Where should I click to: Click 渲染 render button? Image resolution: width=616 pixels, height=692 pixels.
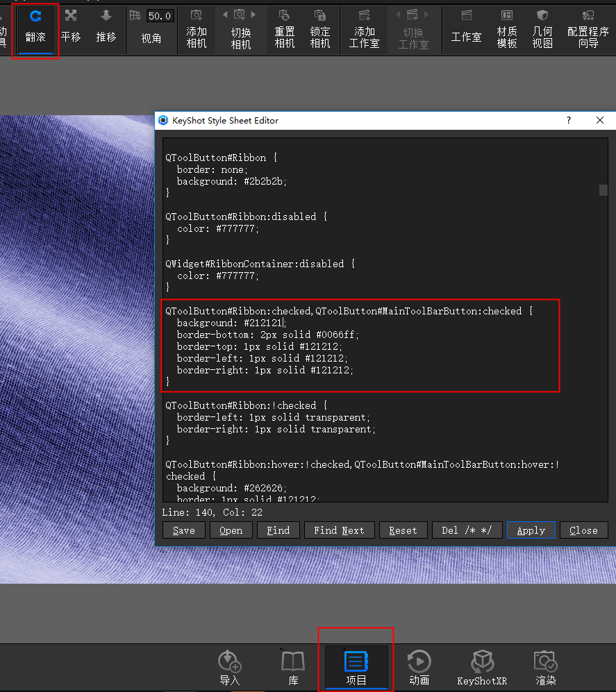click(x=546, y=668)
